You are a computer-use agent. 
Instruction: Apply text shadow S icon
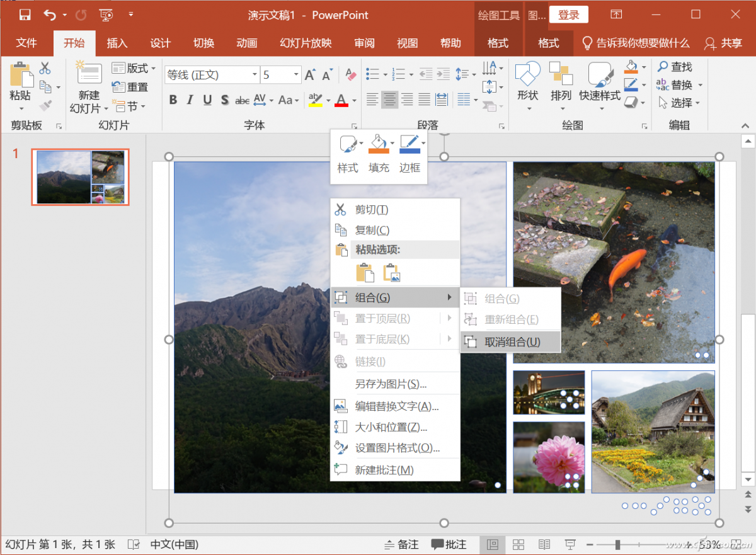(x=224, y=100)
